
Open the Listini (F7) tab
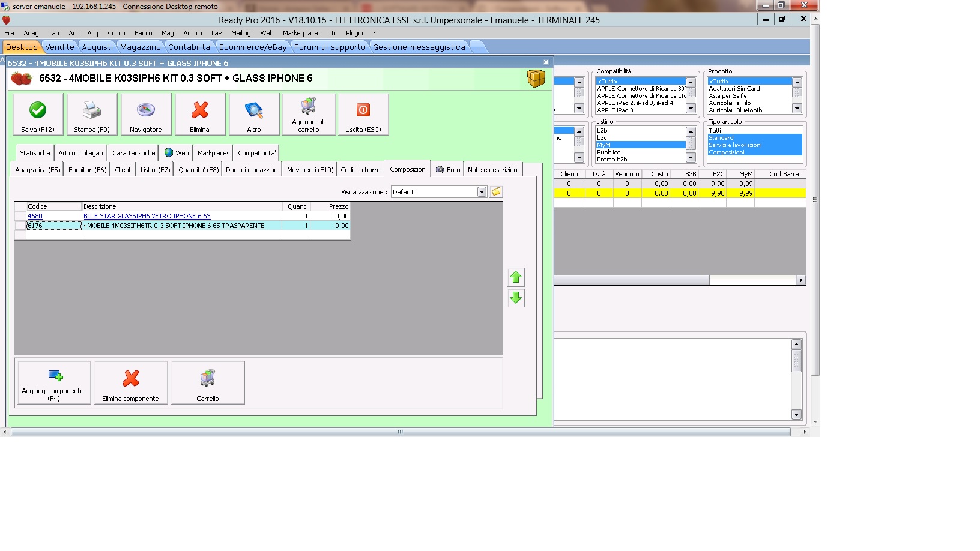(x=156, y=170)
